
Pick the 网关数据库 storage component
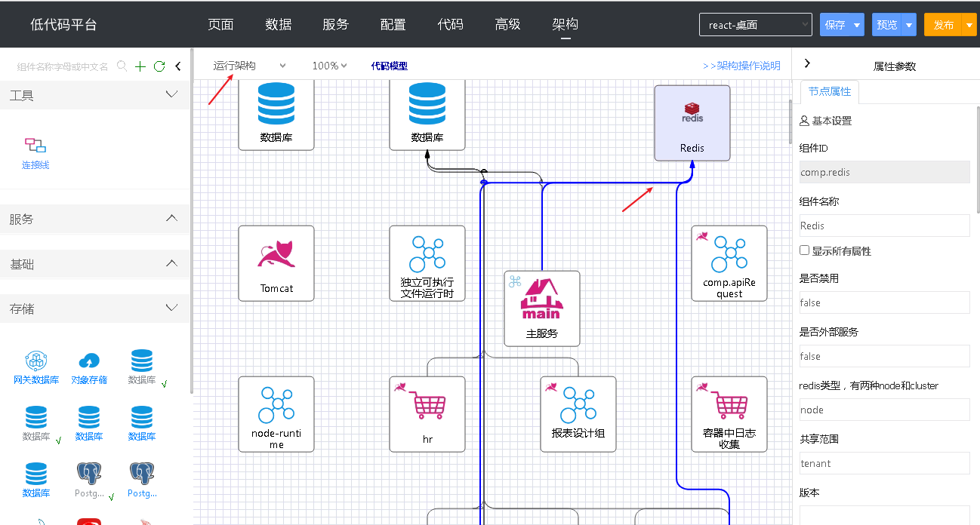point(36,367)
